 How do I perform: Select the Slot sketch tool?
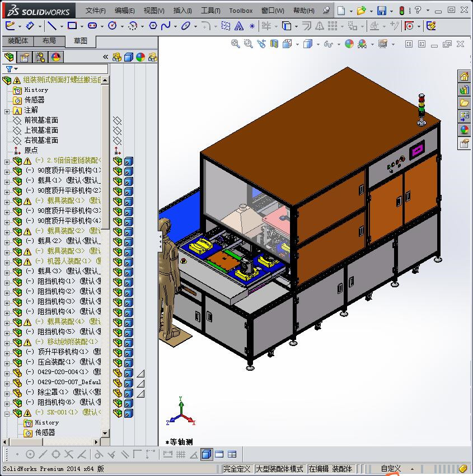coord(92,26)
